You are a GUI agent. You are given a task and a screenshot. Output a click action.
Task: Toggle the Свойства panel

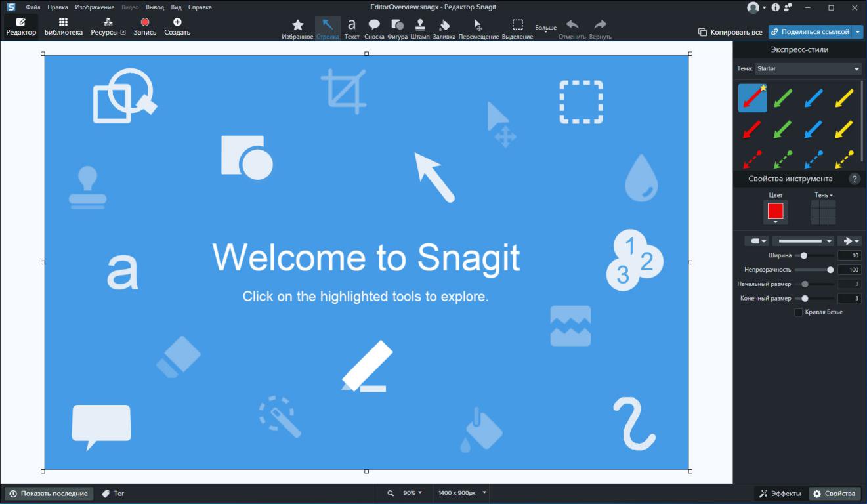pos(834,493)
